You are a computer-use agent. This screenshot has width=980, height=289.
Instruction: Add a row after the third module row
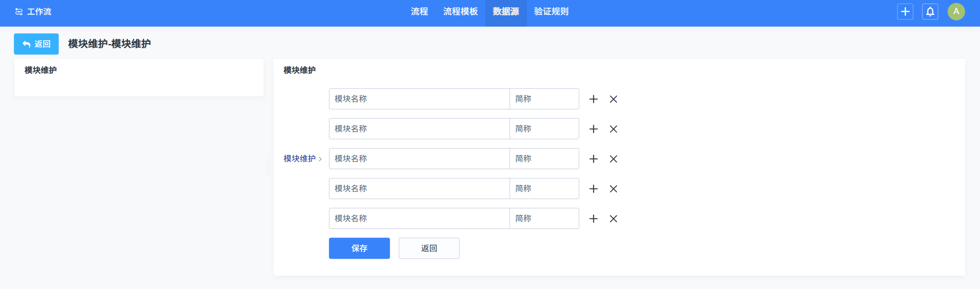[x=594, y=159]
